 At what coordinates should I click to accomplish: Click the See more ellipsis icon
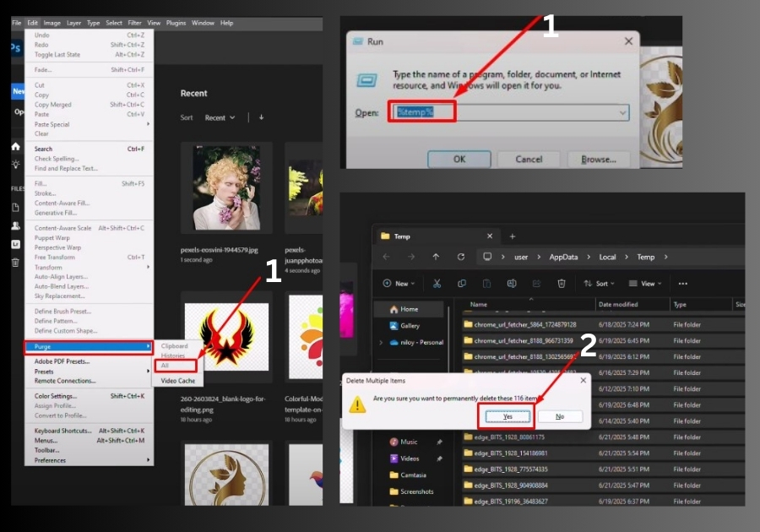coord(683,284)
